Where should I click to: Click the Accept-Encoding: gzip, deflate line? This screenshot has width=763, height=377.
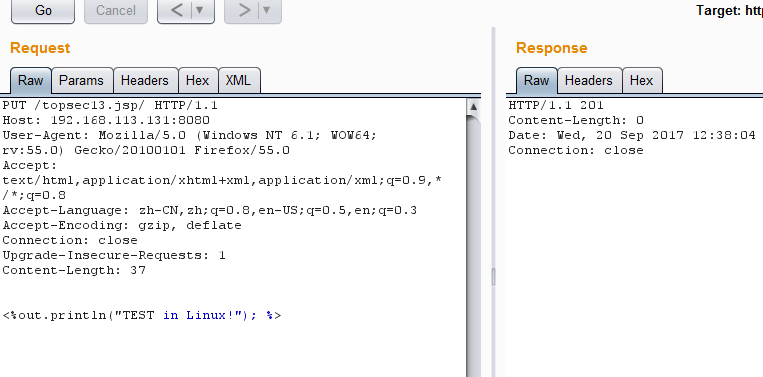(122, 225)
